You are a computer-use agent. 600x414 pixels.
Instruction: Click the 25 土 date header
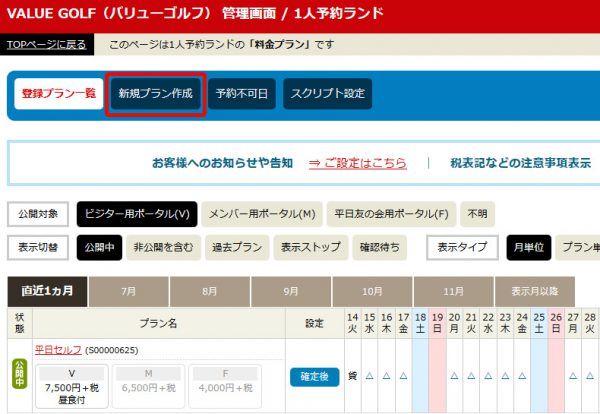[x=539, y=323]
